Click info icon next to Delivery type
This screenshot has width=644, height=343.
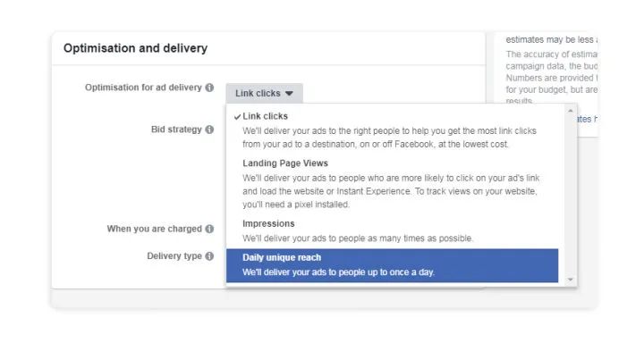[209, 256]
